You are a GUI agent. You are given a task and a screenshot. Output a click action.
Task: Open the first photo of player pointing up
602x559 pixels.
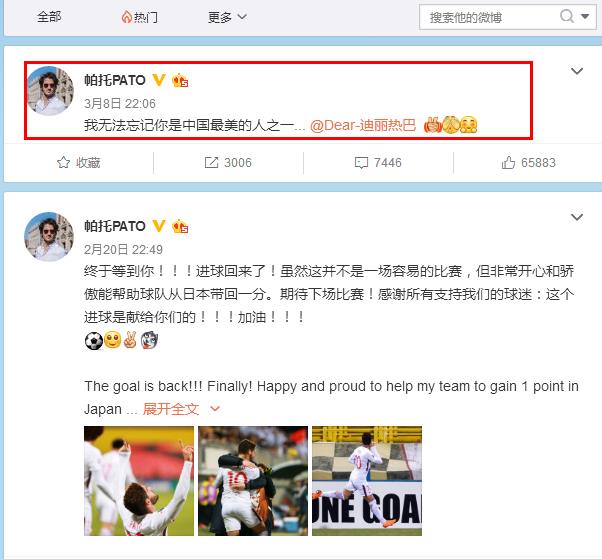139,481
